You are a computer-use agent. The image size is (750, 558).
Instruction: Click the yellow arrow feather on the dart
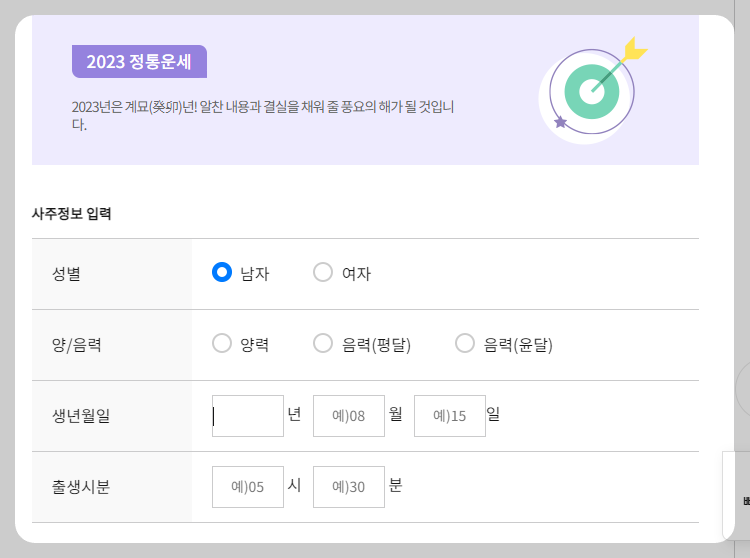coord(635,49)
